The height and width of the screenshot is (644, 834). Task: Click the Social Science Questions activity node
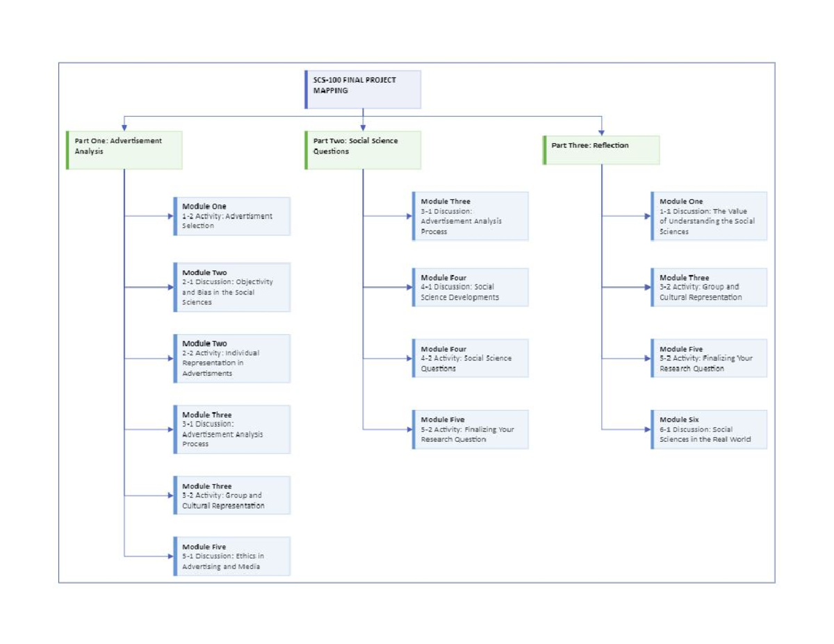pyautogui.click(x=470, y=358)
